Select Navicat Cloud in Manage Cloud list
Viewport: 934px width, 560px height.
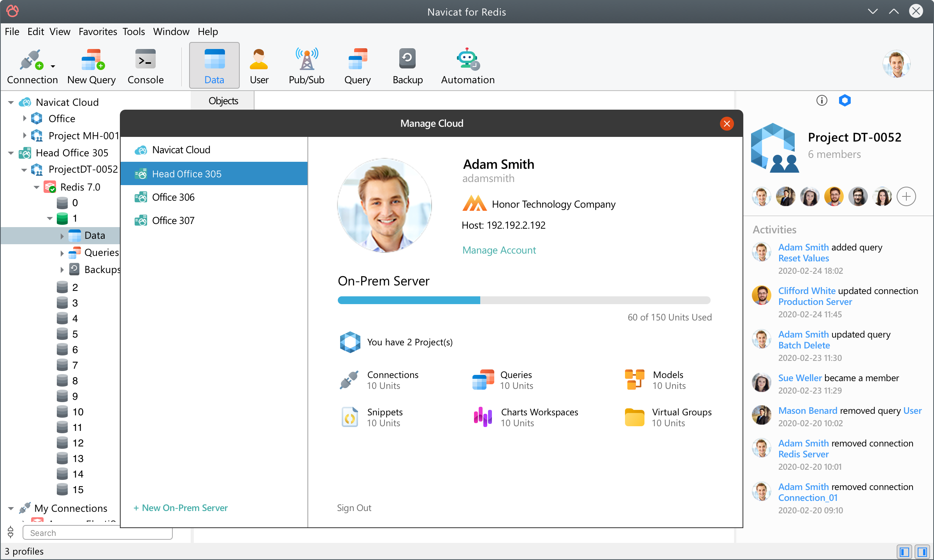(214, 150)
